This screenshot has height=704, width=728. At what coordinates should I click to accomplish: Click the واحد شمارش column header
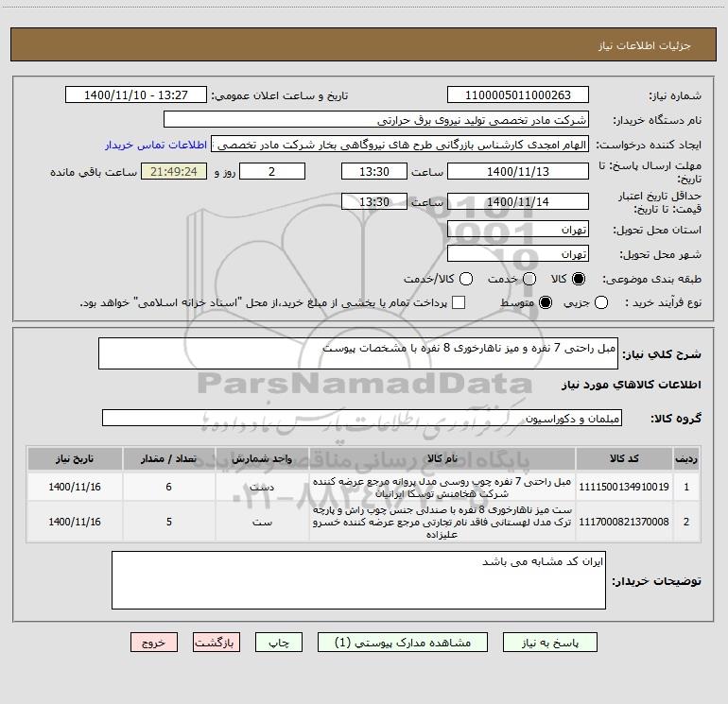tap(262, 459)
